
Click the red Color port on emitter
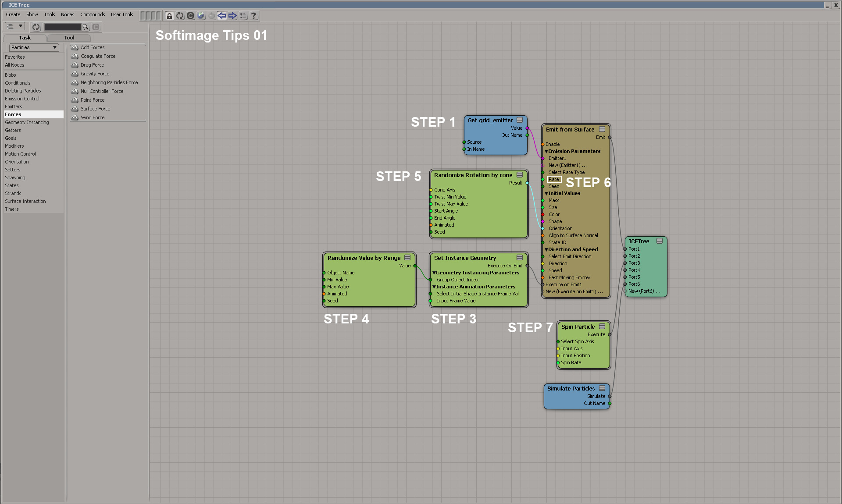pos(542,214)
